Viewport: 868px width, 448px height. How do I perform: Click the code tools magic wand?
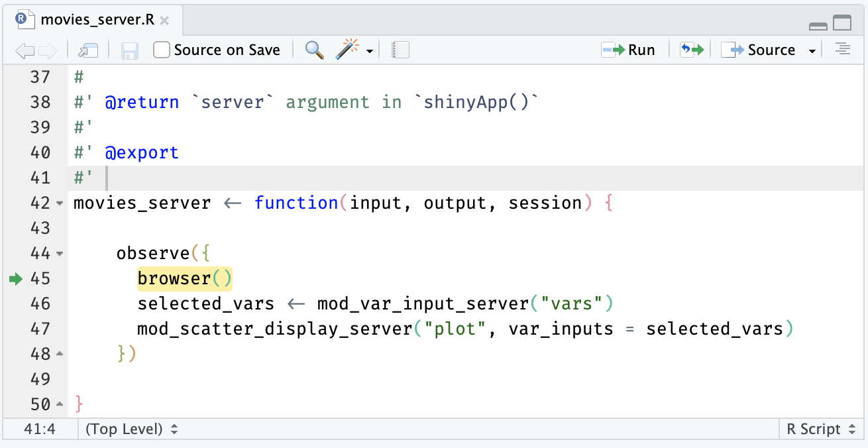348,50
